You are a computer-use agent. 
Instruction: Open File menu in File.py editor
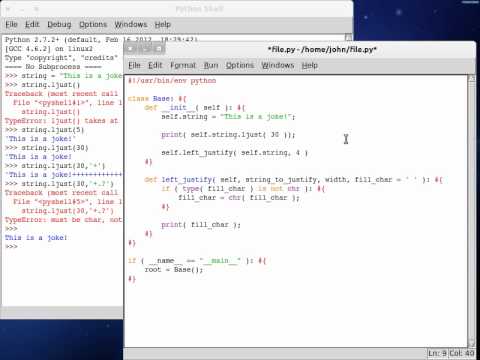click(134, 65)
